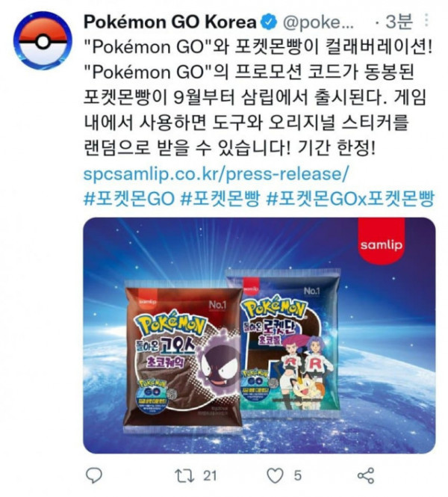Retweet using the arrows icon

click(x=184, y=475)
